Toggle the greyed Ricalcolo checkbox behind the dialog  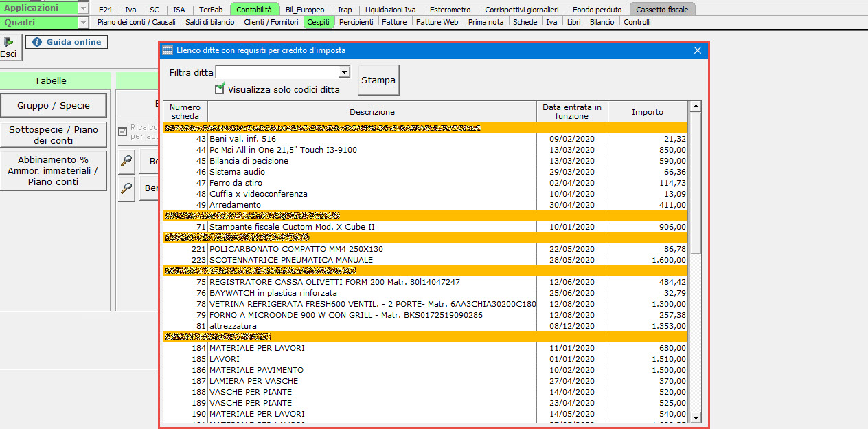122,132
